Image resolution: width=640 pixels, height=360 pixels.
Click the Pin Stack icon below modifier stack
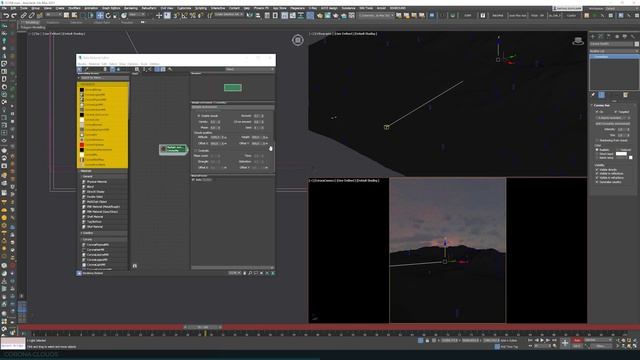point(593,95)
